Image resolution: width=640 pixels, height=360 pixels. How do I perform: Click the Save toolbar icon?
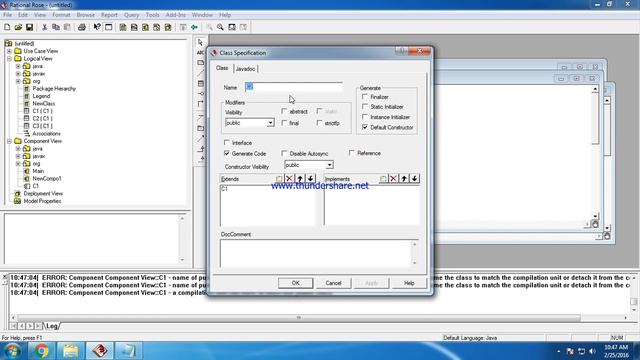coord(29,27)
